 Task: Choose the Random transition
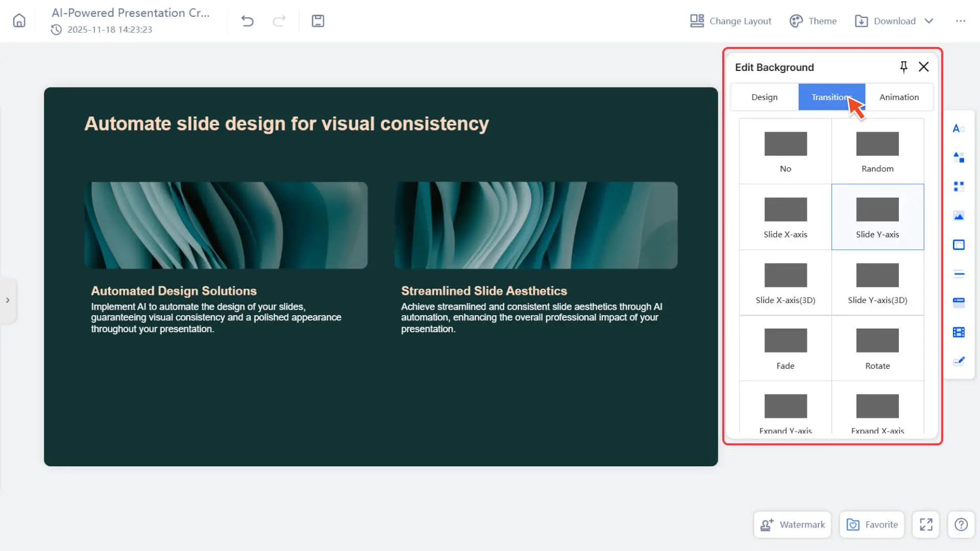pos(878,152)
